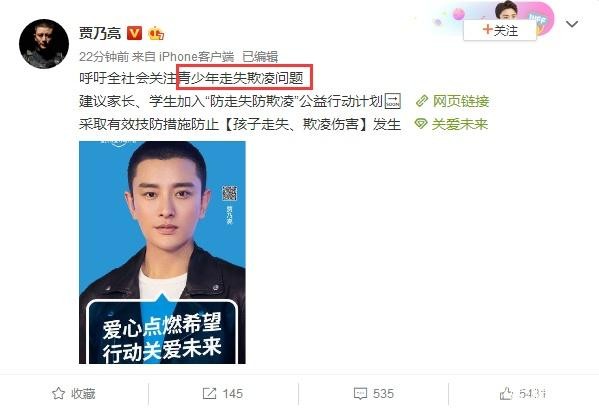Click the poster's profile avatar picture
This screenshot has width=599, height=410.
44,44
